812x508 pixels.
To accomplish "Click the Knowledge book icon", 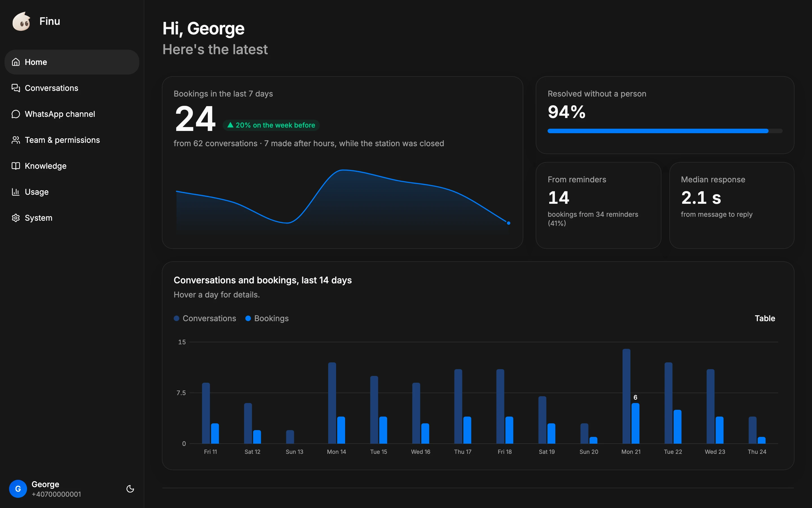I will pyautogui.click(x=16, y=166).
